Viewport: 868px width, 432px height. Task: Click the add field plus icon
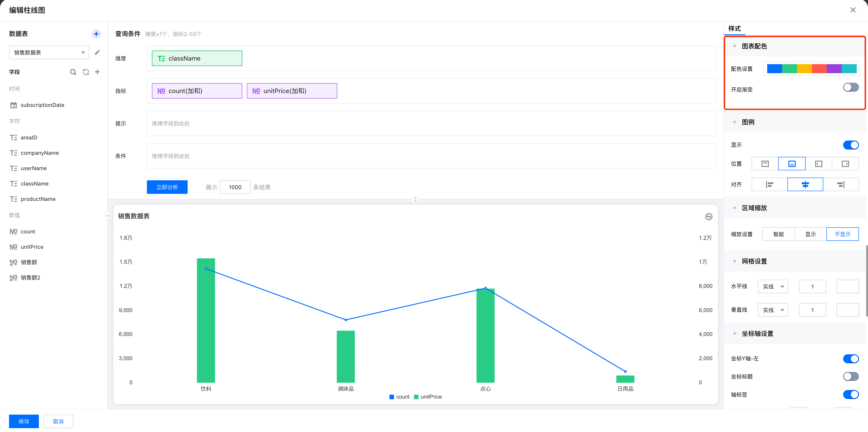coord(97,72)
